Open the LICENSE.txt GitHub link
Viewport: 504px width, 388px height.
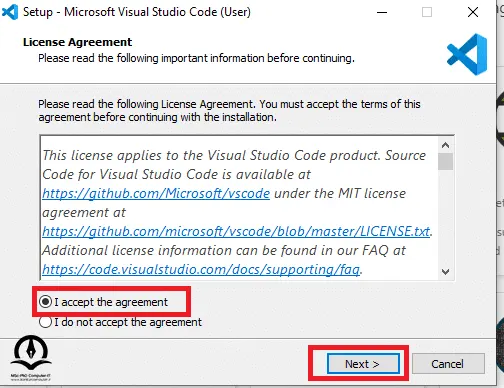tap(236, 231)
